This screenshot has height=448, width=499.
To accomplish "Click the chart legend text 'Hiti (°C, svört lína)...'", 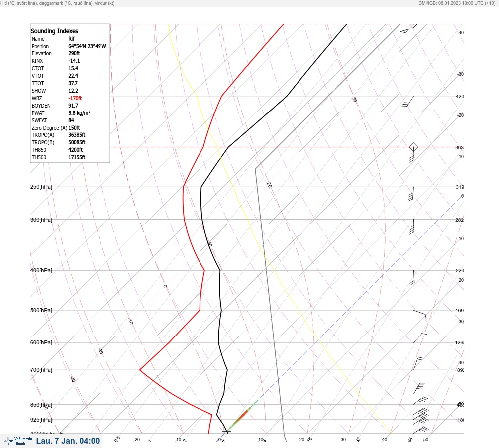I will [58, 3].
